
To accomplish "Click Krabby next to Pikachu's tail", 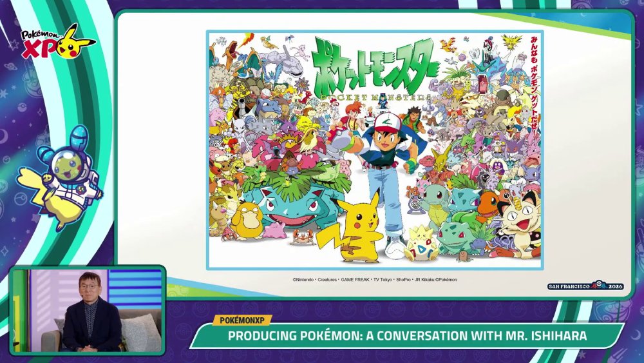I will coord(303,237).
